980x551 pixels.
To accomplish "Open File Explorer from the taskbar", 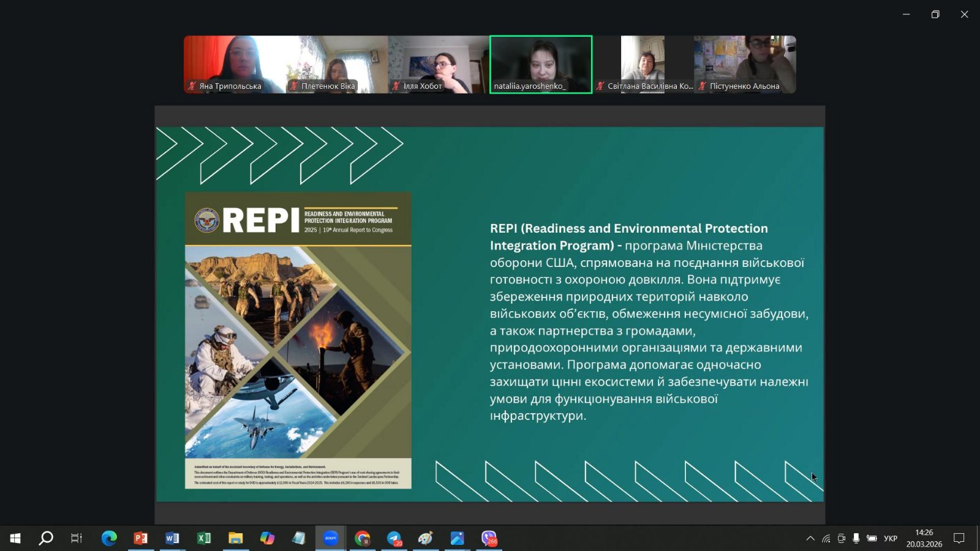I will tap(236, 538).
